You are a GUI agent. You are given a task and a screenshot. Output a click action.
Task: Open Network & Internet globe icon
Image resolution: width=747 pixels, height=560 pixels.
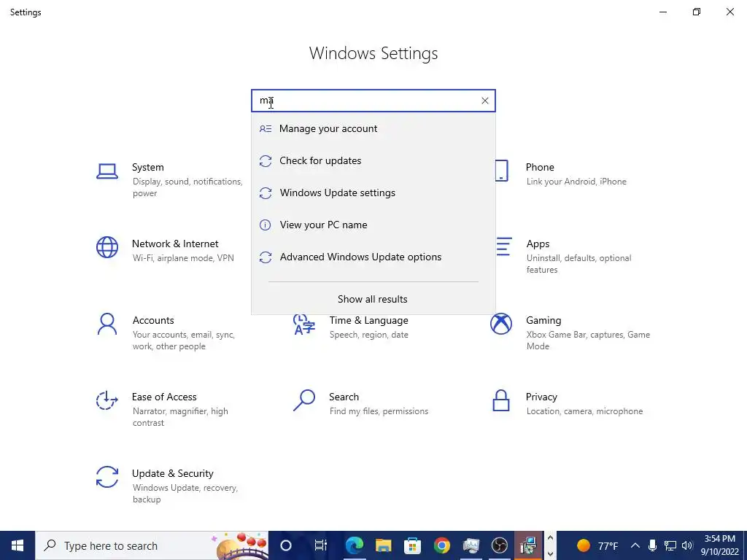107,248
